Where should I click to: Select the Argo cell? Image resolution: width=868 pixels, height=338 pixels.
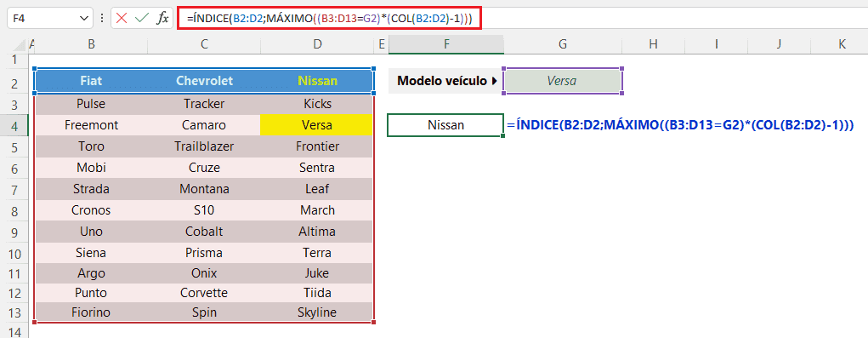click(x=91, y=273)
